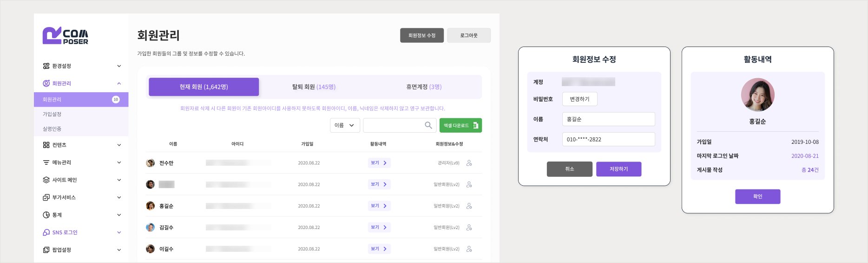The height and width of the screenshot is (263, 868).
Task: Click 이길수's avatar thumbnail
Action: [x=150, y=249]
